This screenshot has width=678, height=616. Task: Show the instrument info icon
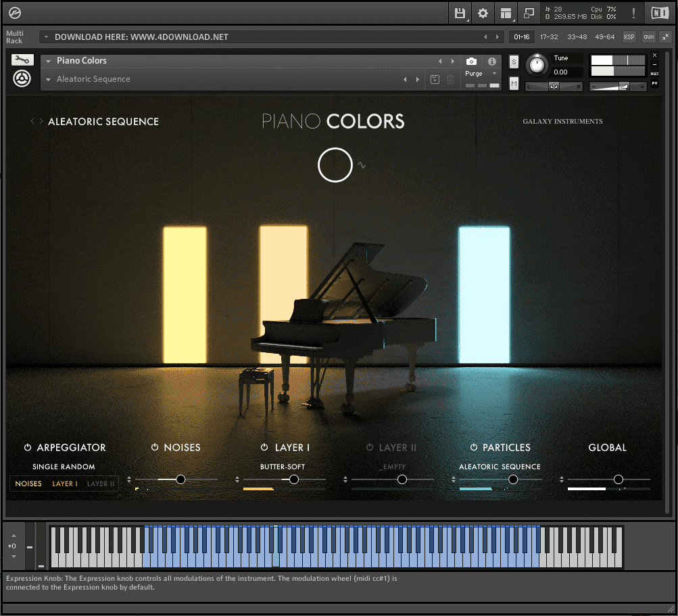point(491,62)
